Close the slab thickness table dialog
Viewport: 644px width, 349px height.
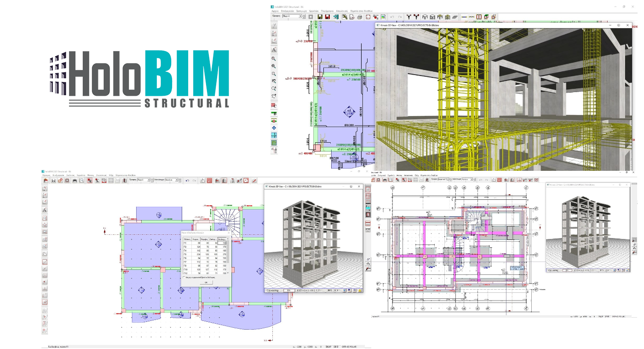pos(229,233)
